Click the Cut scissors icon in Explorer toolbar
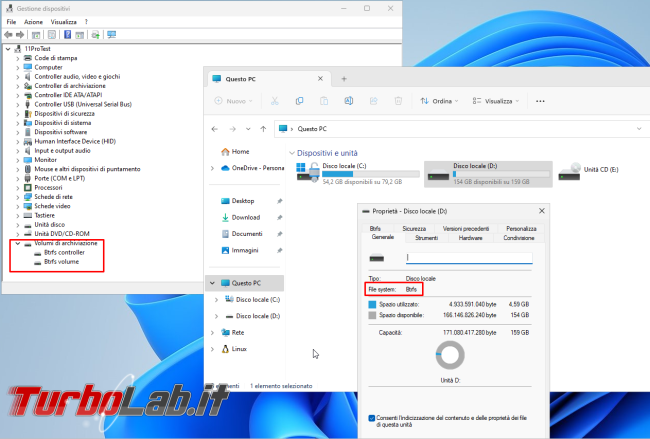Image resolution: width=650 pixels, height=439 pixels. pyautogui.click(x=274, y=101)
